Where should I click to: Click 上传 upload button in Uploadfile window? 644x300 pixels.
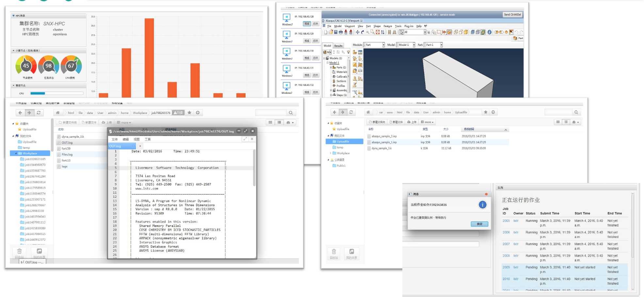pos(412,122)
